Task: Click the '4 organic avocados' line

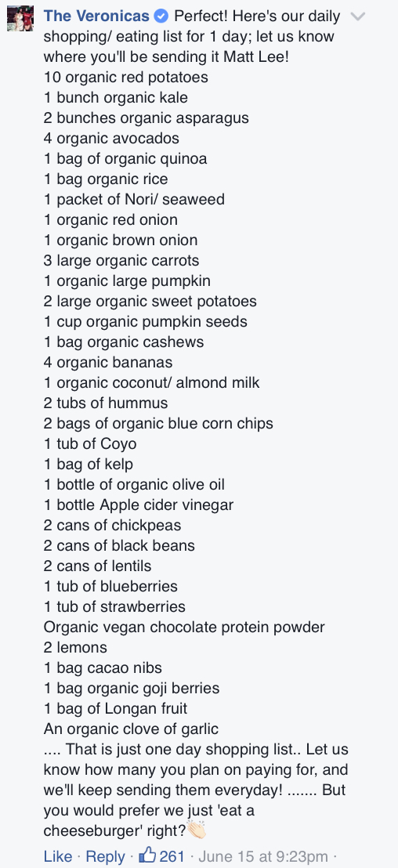Action: [111, 139]
